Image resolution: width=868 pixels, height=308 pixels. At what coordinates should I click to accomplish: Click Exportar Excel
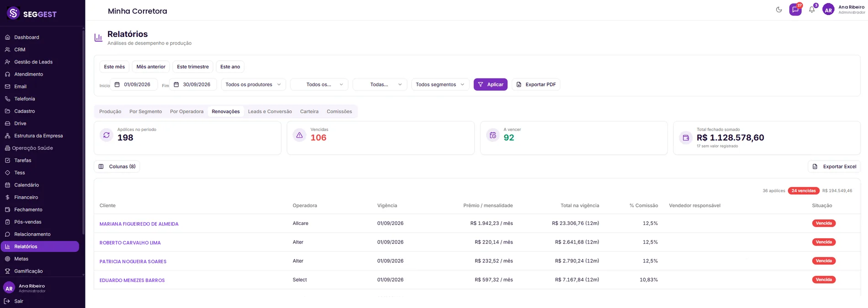click(x=834, y=167)
